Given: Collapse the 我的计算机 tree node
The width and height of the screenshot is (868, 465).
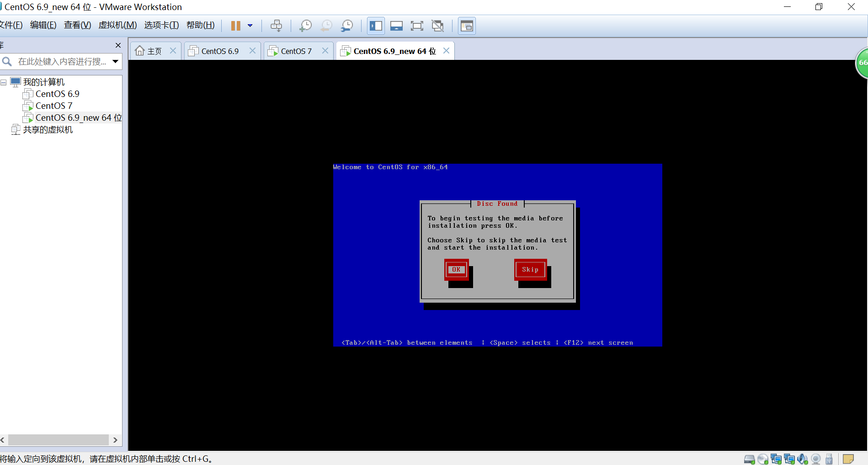Looking at the screenshot, I should (x=3, y=82).
